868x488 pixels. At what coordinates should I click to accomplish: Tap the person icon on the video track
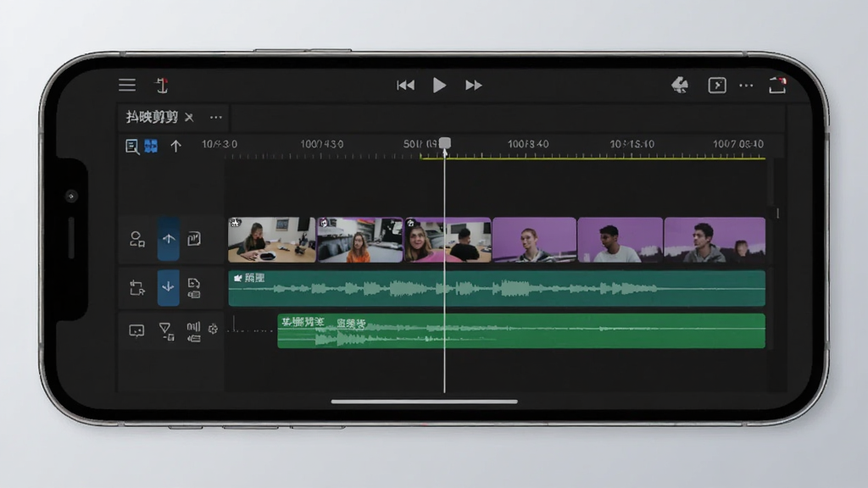137,239
